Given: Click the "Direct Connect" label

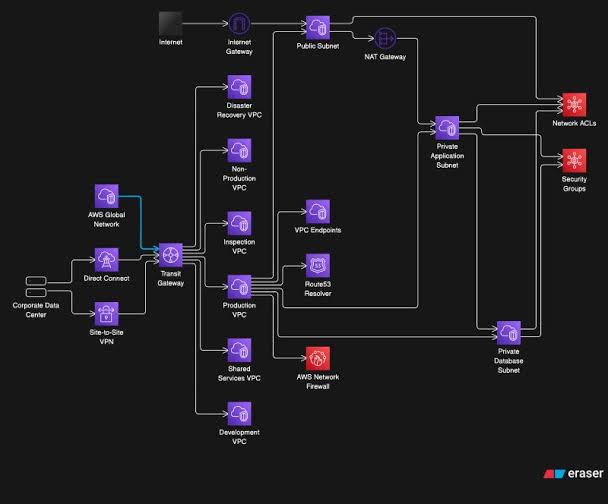Looking at the screenshot, I should point(107,278).
